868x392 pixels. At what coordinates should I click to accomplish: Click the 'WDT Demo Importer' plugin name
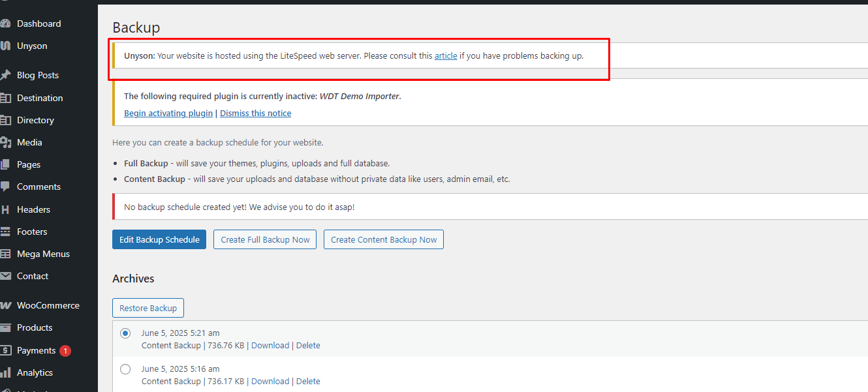click(x=359, y=96)
